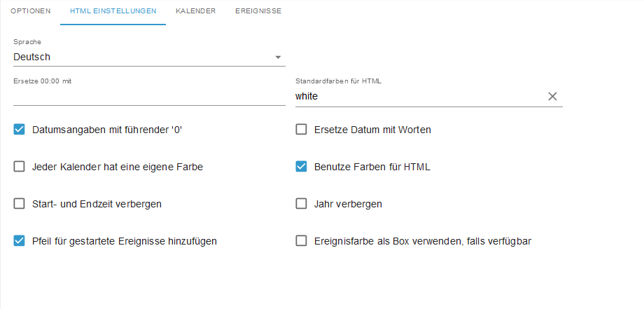Open the Kalender tab
Screen dimensions: 644x309
click(195, 11)
